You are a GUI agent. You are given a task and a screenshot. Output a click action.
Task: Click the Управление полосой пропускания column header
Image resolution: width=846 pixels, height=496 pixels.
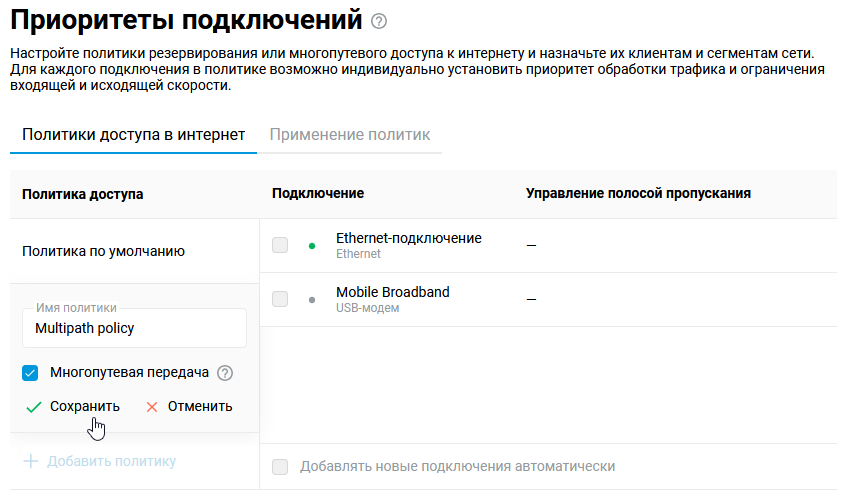tap(638, 193)
